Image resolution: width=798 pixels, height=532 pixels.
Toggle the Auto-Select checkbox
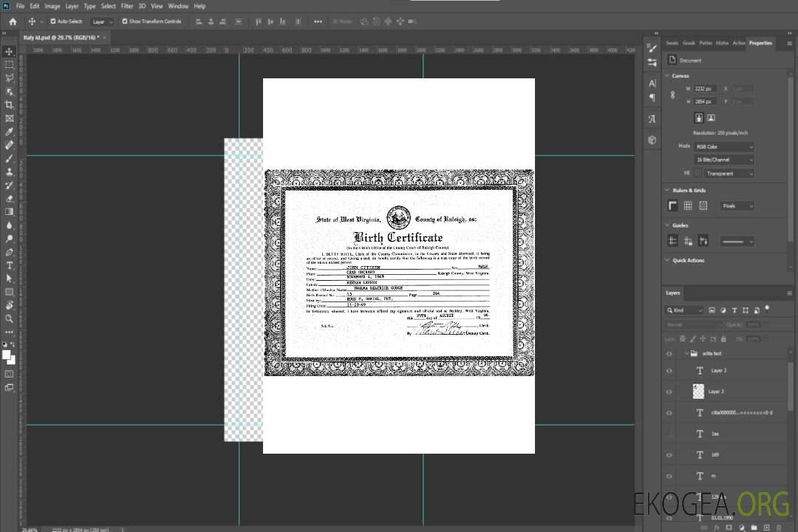[x=52, y=21]
